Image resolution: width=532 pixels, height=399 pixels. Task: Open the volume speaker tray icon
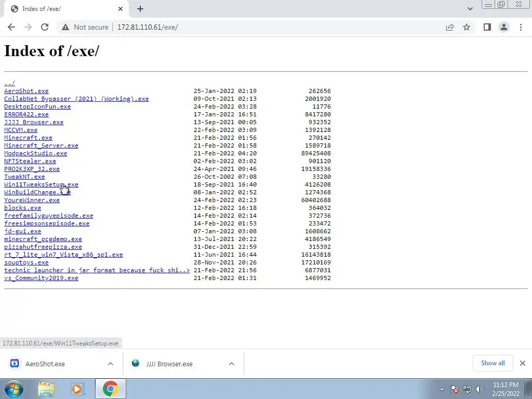pyautogui.click(x=480, y=389)
